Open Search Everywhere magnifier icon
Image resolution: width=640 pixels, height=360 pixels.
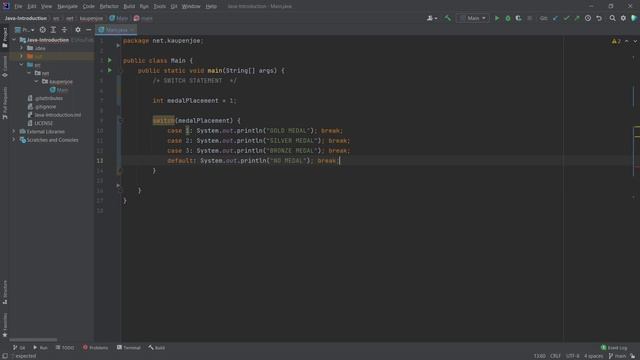[x=612, y=18]
